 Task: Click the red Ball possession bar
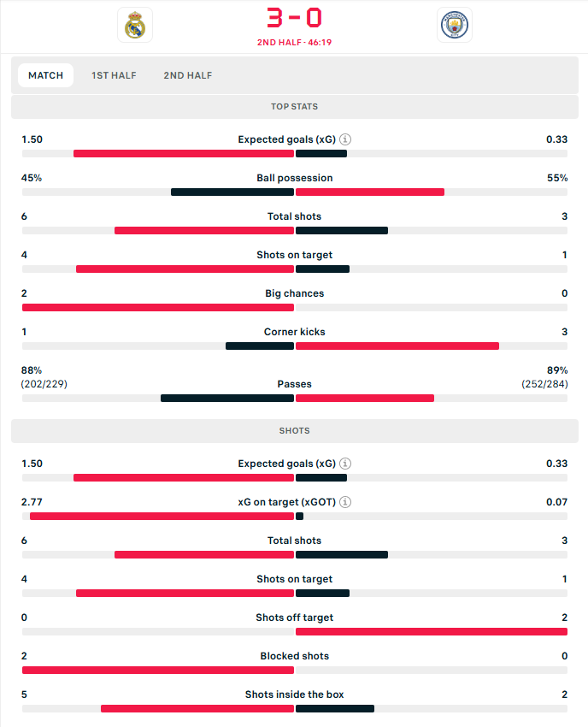coord(369,192)
